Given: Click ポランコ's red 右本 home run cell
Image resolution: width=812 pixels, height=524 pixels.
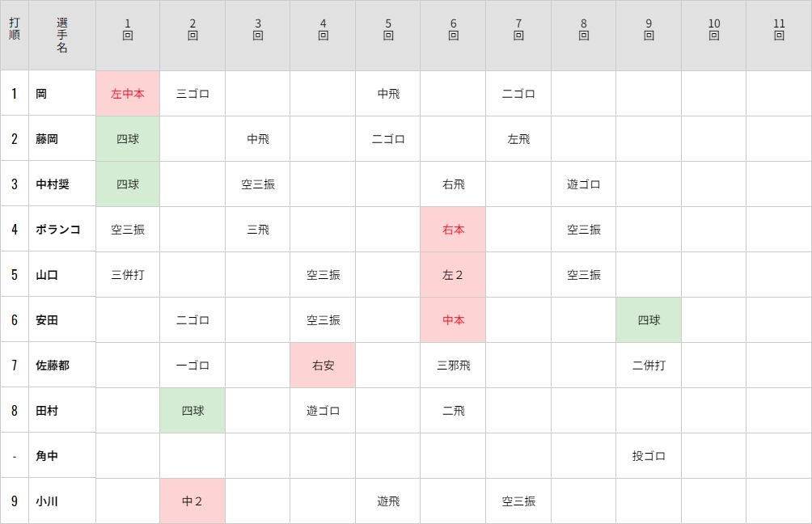Looking at the screenshot, I should pos(454,230).
